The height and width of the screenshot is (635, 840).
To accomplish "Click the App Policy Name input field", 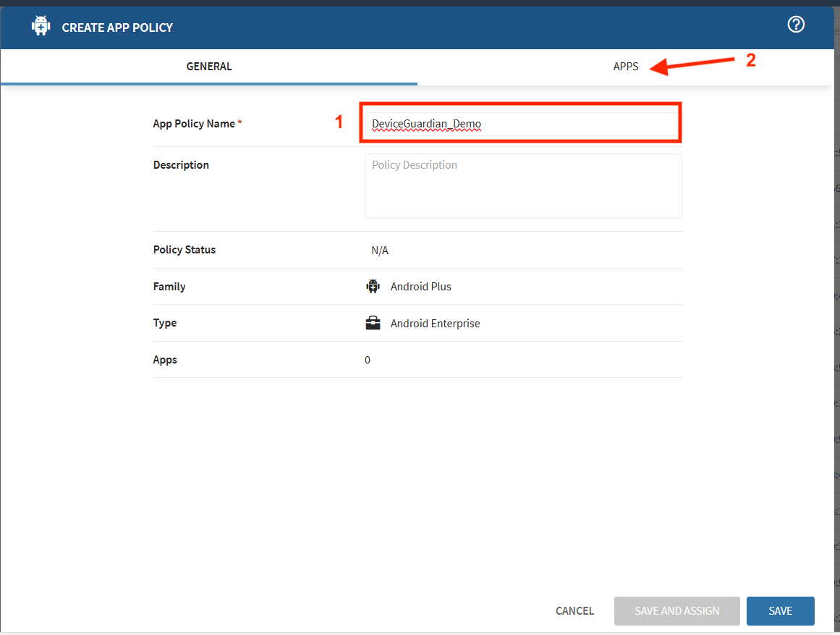I will 521,124.
